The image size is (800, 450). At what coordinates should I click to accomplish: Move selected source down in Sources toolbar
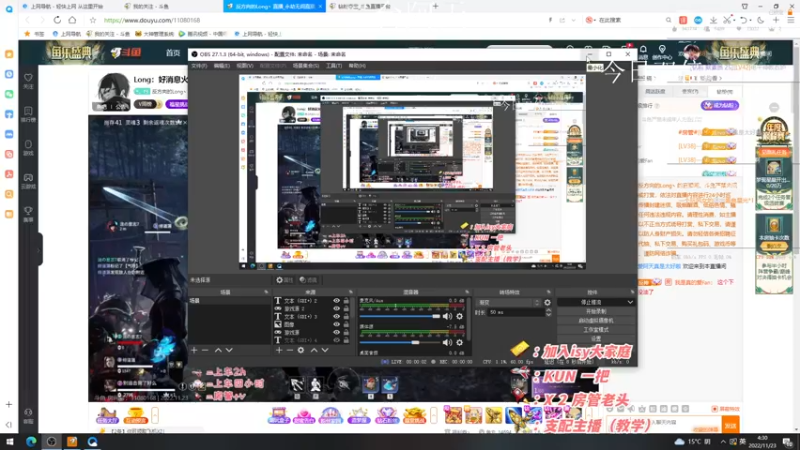(325, 351)
